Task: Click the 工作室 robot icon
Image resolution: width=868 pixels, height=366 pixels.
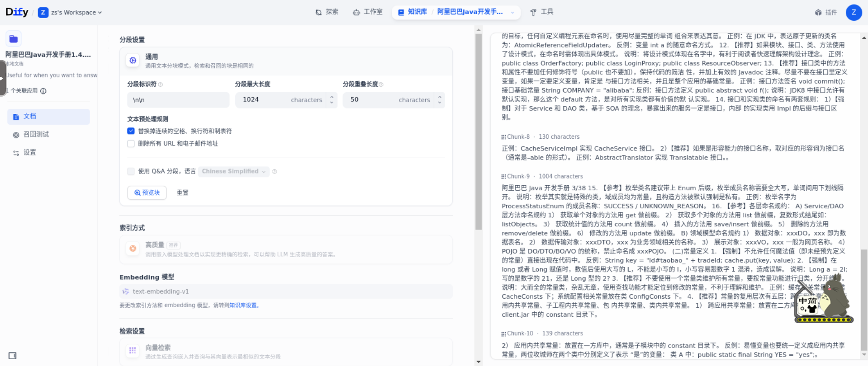Action: click(x=356, y=13)
